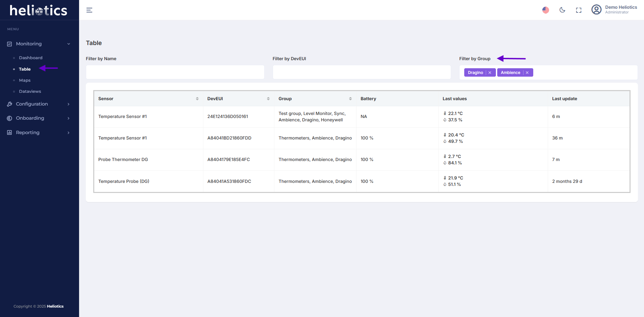Collapse the sidebar with the hamburger icon
Image resolution: width=644 pixels, height=317 pixels.
tap(89, 10)
